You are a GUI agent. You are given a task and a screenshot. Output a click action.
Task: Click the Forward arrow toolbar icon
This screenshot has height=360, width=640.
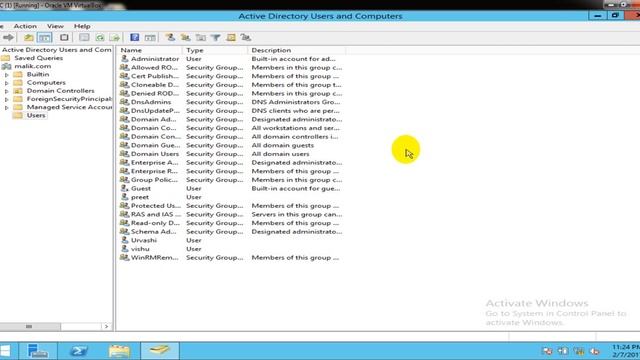tap(8, 38)
